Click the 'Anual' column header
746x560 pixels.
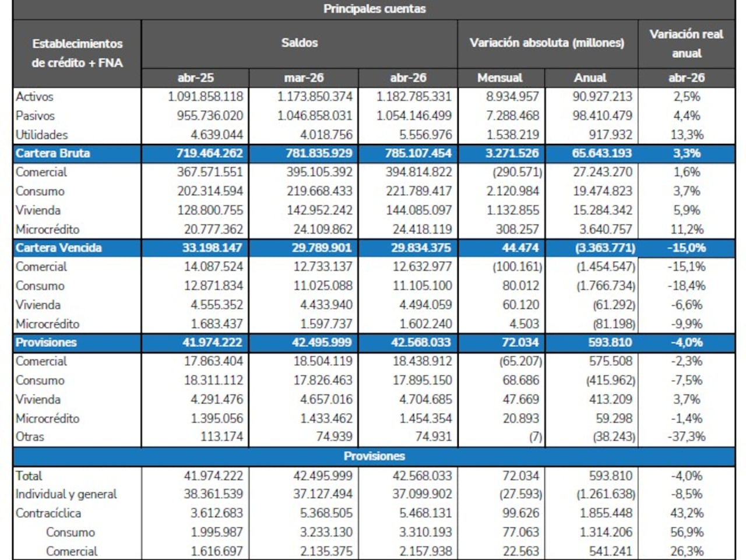click(x=590, y=78)
